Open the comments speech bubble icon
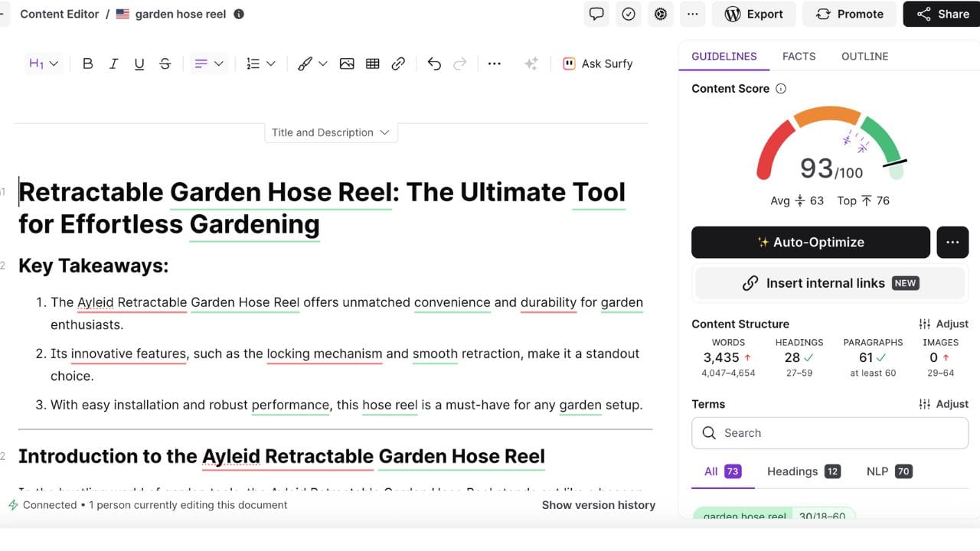The image size is (980, 551). 596,14
